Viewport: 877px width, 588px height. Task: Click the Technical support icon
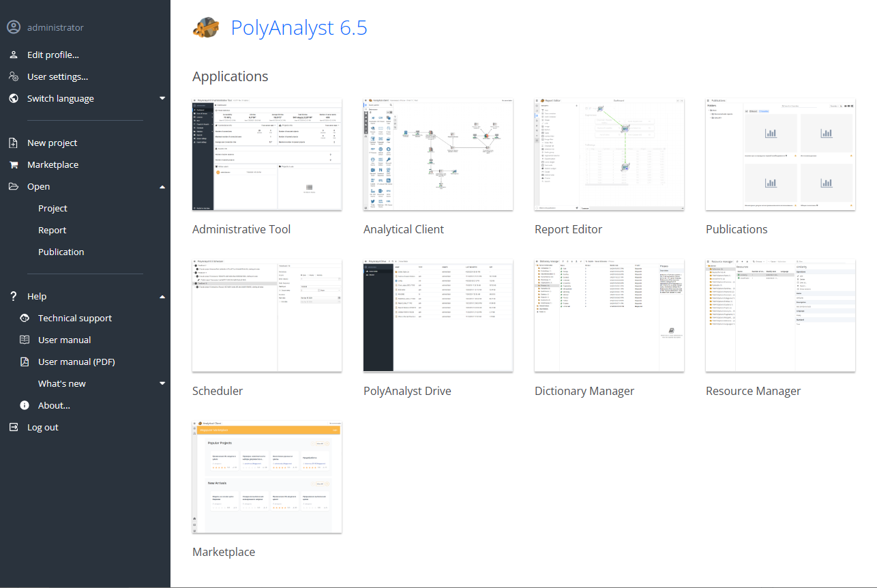24,317
